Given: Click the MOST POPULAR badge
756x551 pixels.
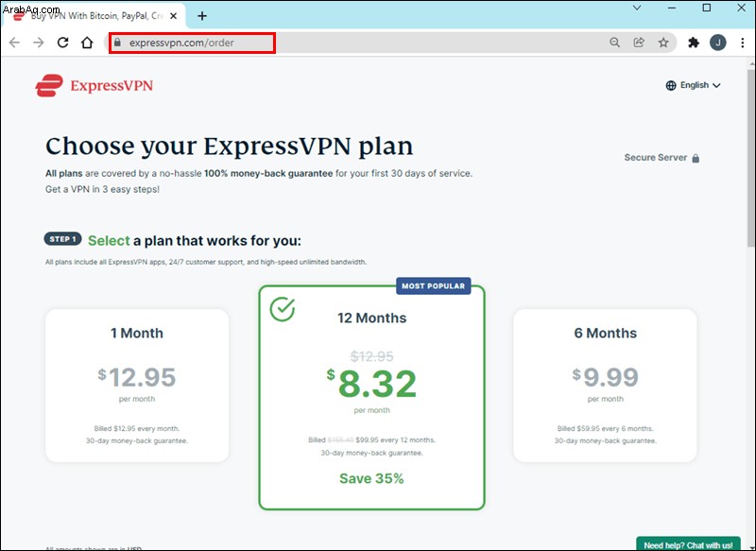Looking at the screenshot, I should coord(434,285).
